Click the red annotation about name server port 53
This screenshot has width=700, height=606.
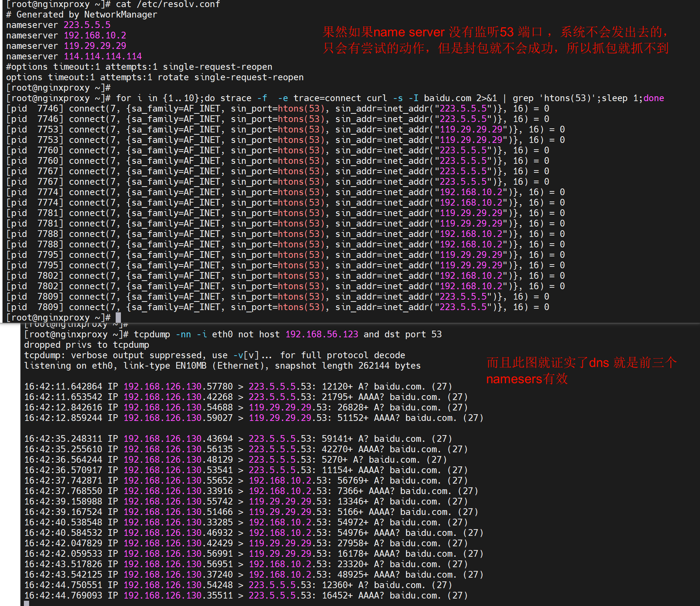click(495, 40)
